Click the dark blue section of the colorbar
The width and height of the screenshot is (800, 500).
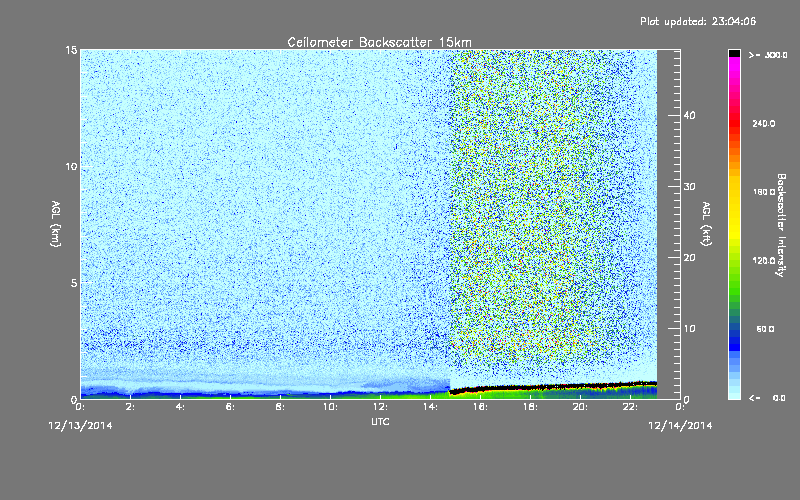[734, 339]
